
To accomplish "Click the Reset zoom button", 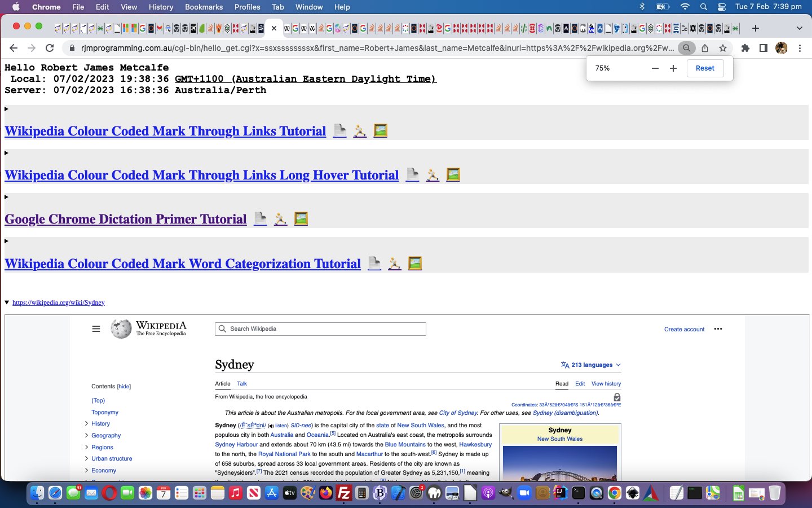I will tap(705, 68).
